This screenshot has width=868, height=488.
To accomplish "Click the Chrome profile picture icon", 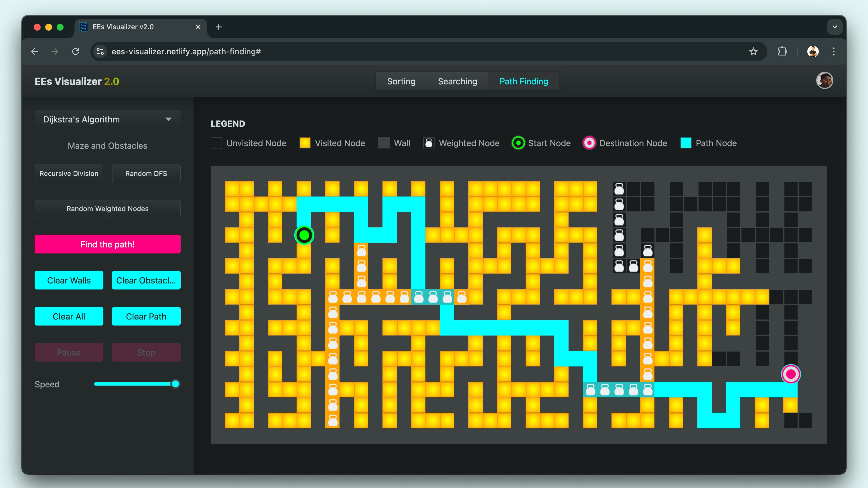I will [812, 51].
